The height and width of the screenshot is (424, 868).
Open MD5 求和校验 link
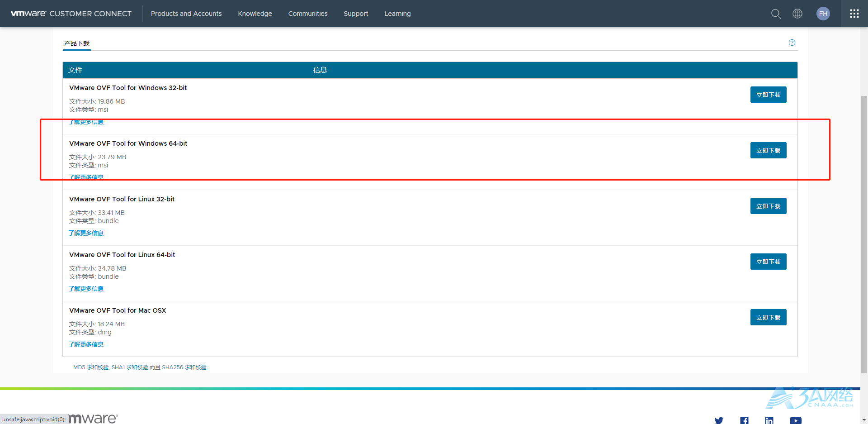91,367
